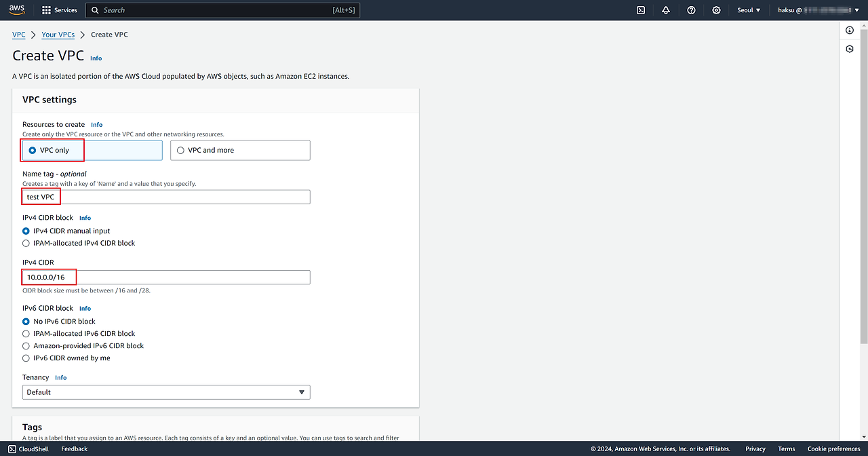Go to 'Your VPCs' breadcrumb
Screen dimensions: 868x456
click(x=58, y=35)
